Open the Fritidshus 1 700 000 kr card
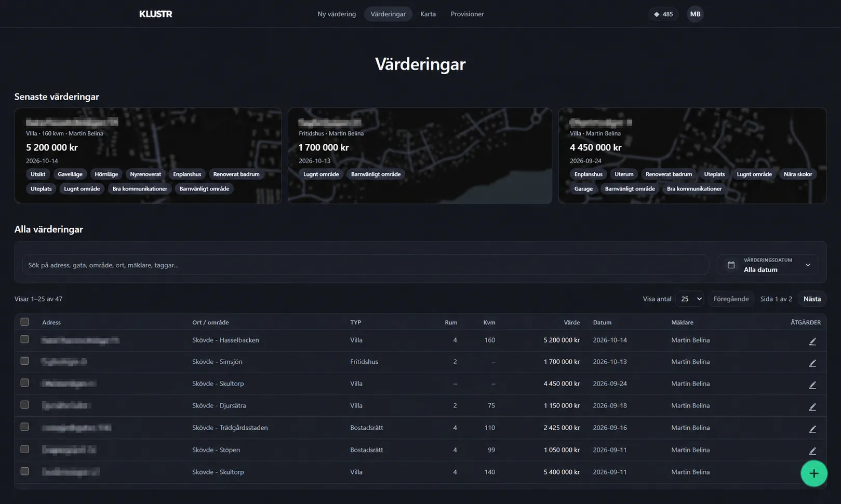This screenshot has height=504, width=841. point(420,156)
